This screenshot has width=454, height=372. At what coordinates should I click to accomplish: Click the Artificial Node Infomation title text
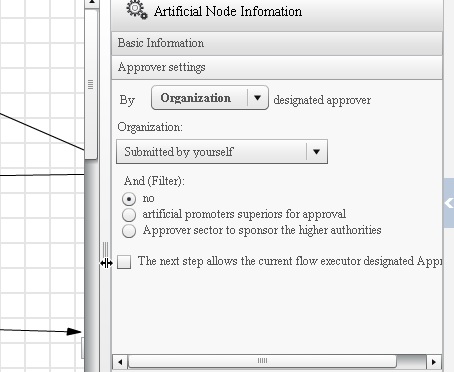click(228, 11)
